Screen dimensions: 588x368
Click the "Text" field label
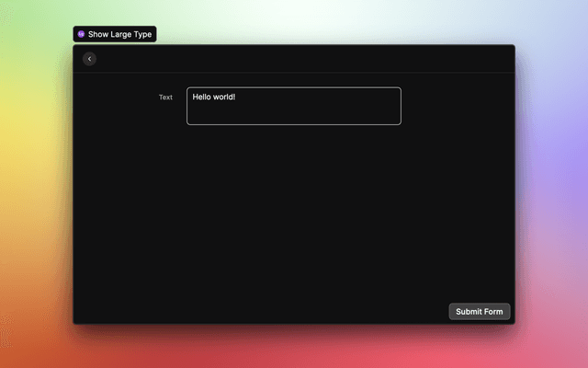(165, 97)
